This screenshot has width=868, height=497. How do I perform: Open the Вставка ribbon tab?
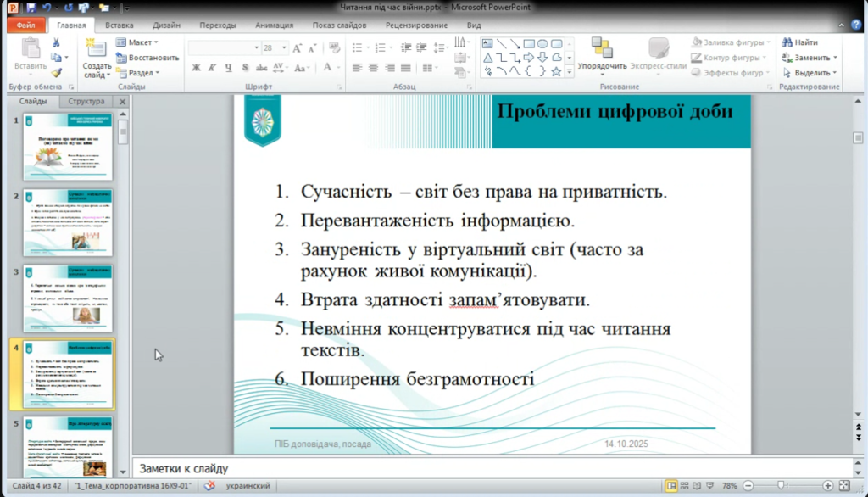pyautogui.click(x=119, y=25)
